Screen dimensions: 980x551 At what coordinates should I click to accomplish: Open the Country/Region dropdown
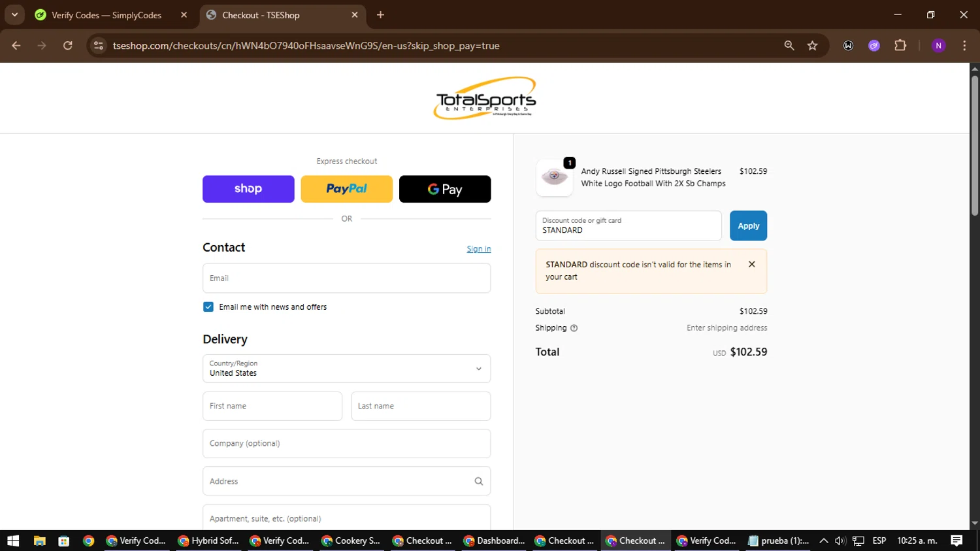pos(346,369)
